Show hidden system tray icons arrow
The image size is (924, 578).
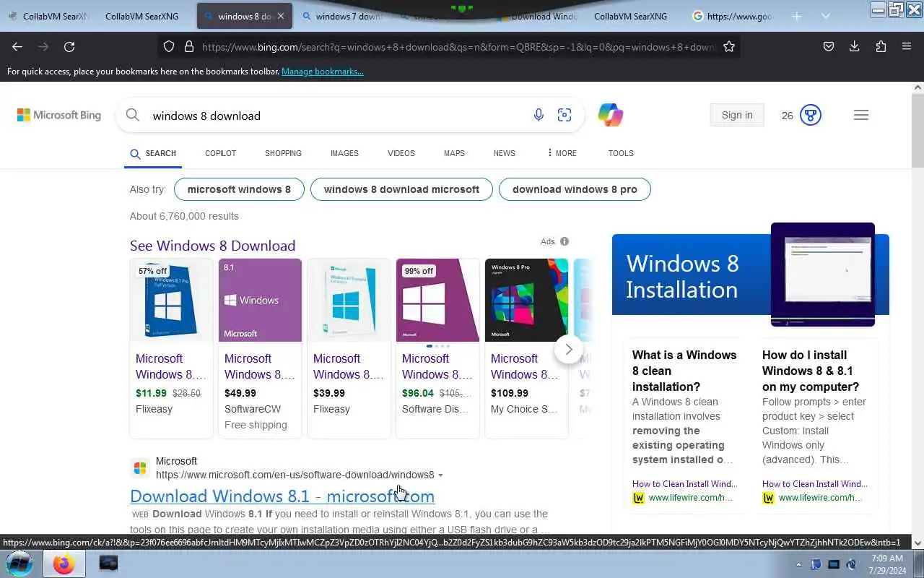798,564
